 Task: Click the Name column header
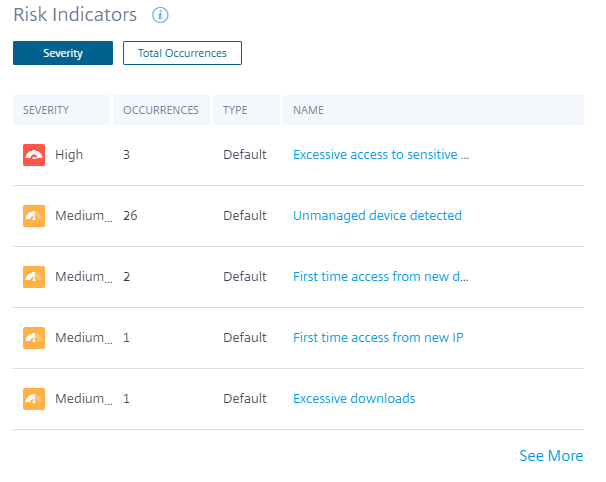coord(308,110)
